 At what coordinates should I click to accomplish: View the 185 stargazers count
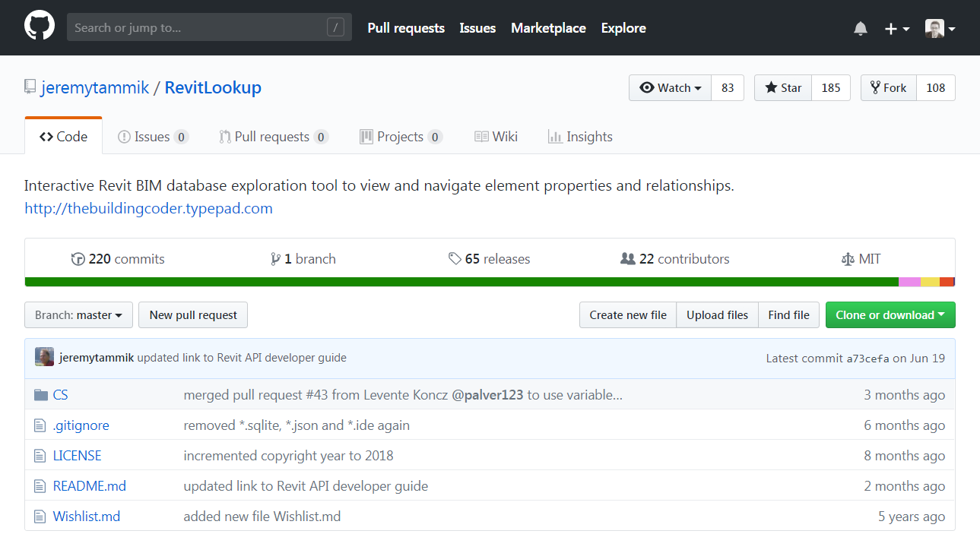[831, 88]
